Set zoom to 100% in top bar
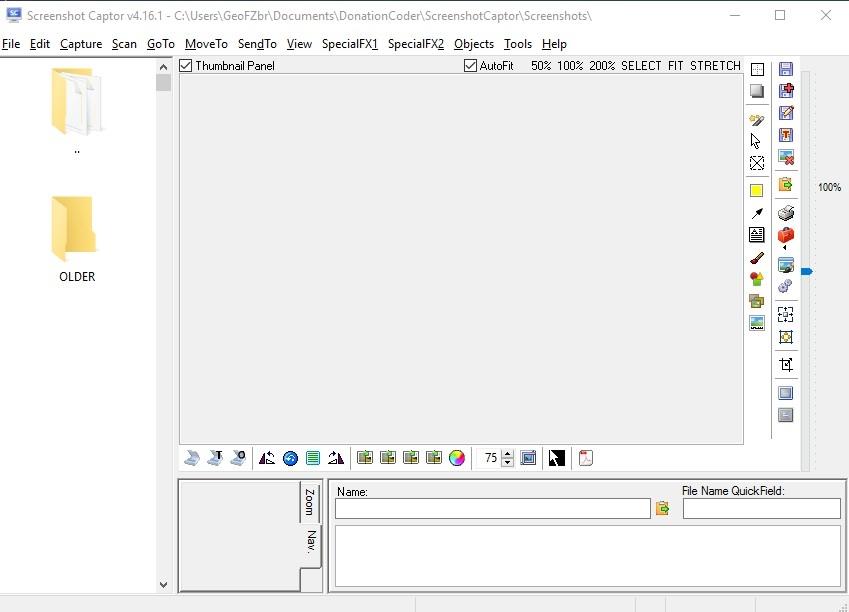 570,66
